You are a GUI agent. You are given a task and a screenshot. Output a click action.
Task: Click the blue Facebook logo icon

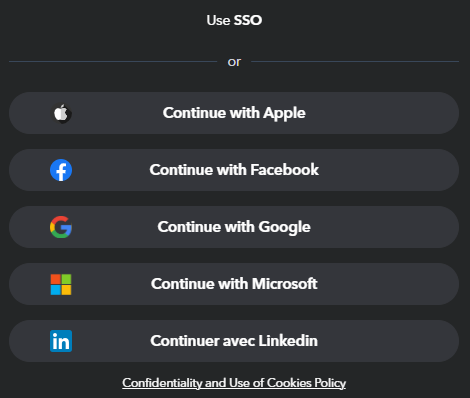click(61, 170)
